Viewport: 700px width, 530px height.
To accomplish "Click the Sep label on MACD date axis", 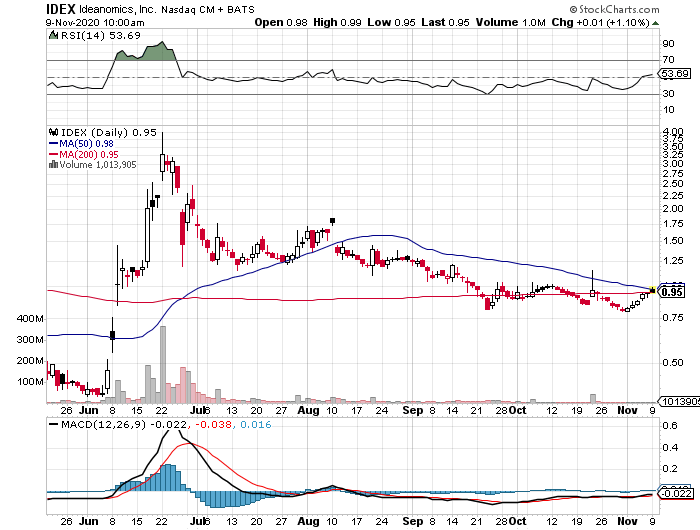I will coord(412,521).
